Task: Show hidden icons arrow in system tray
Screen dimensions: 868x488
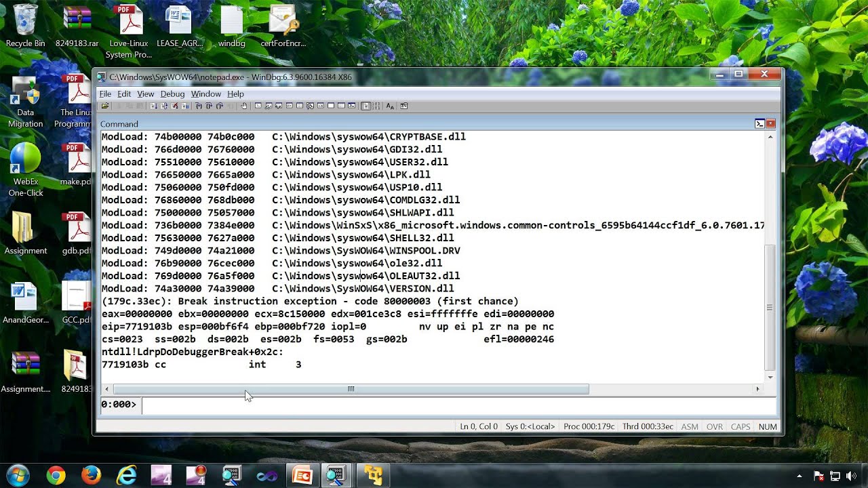Action: pyautogui.click(x=799, y=476)
